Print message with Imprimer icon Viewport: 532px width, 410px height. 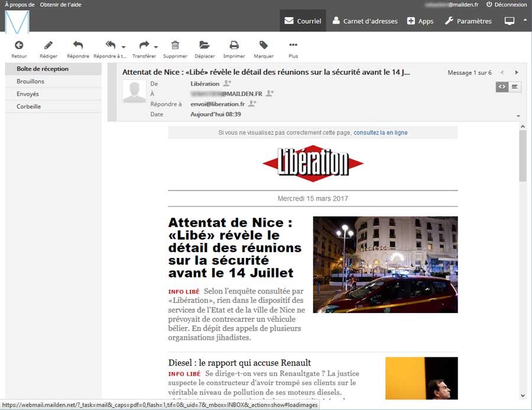234,45
